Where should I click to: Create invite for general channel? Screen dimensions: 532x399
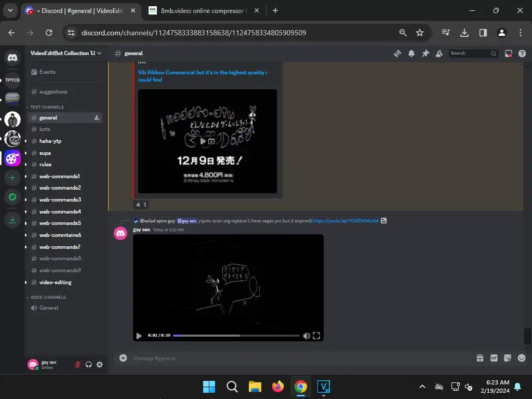(x=97, y=118)
